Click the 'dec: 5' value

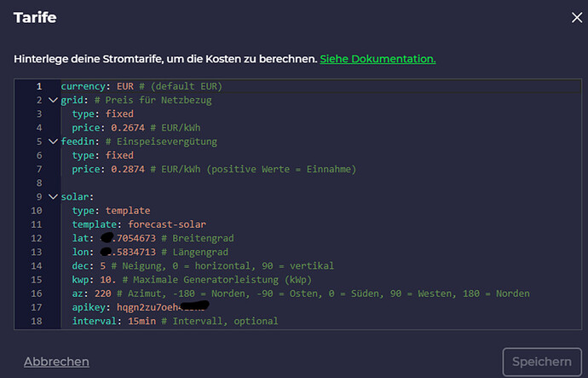click(103, 265)
